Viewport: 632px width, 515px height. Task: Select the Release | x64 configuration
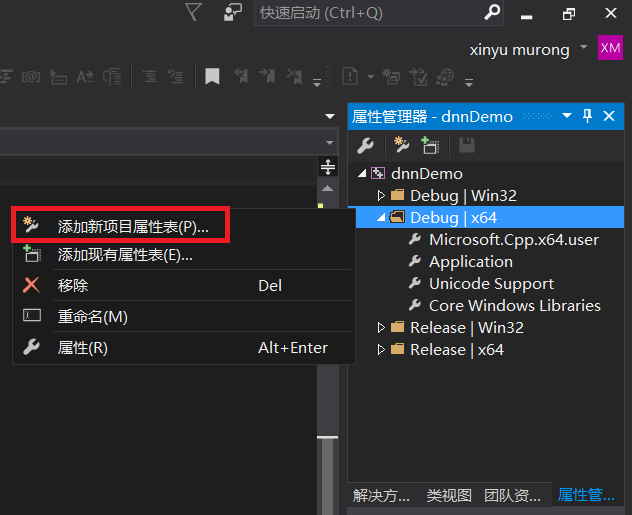457,349
